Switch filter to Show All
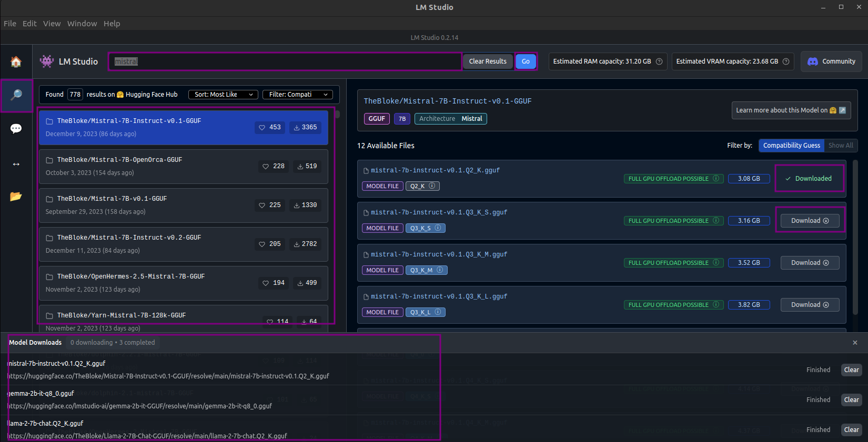The image size is (868, 442). [841, 146]
